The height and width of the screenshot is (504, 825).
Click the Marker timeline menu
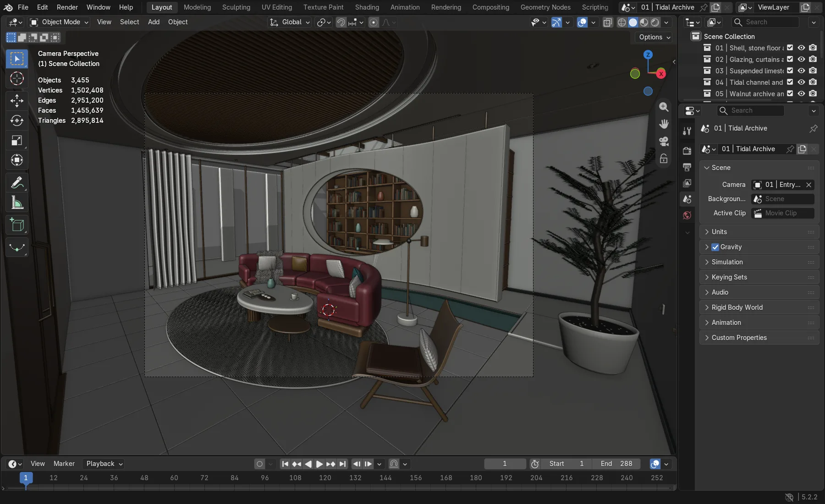coord(64,464)
